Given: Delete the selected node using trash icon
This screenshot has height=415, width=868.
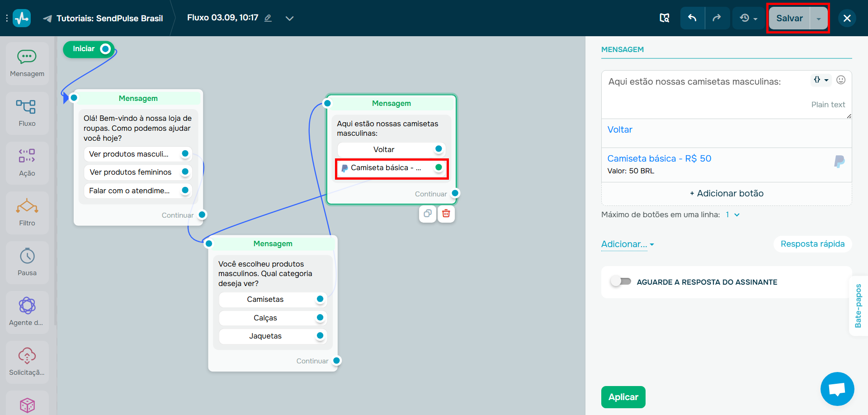Looking at the screenshot, I should [446, 214].
